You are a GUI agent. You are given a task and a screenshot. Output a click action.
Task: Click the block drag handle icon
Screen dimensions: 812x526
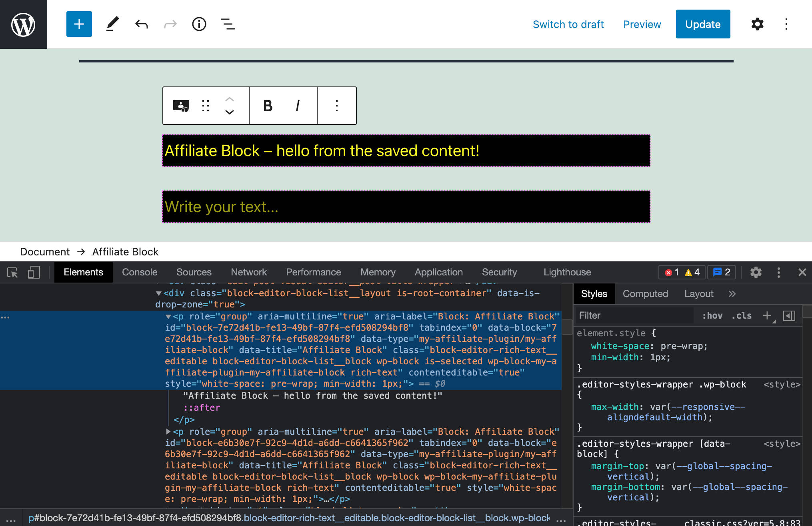(206, 106)
